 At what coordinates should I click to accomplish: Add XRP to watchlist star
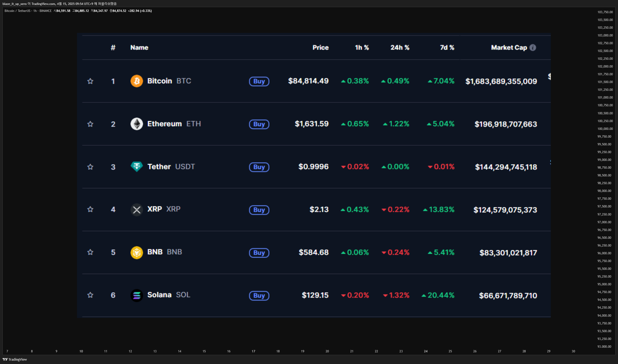tap(90, 209)
